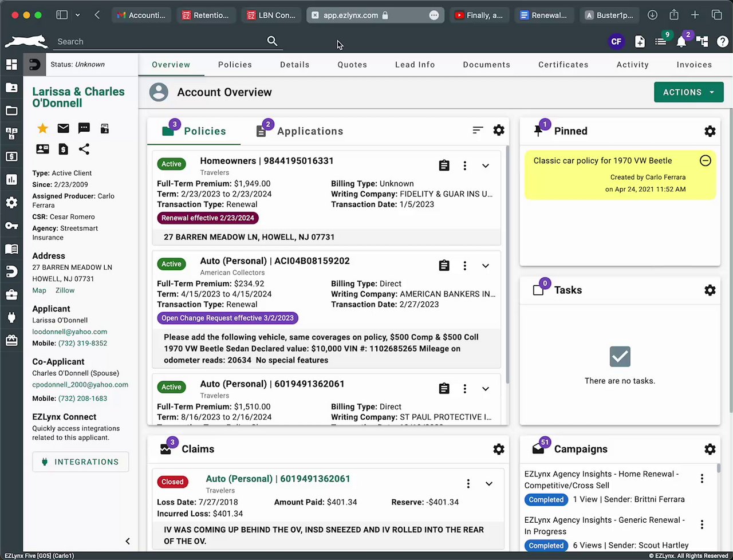Expand the Auto ACI04B08159202 policy card
The image size is (733, 560).
click(486, 266)
